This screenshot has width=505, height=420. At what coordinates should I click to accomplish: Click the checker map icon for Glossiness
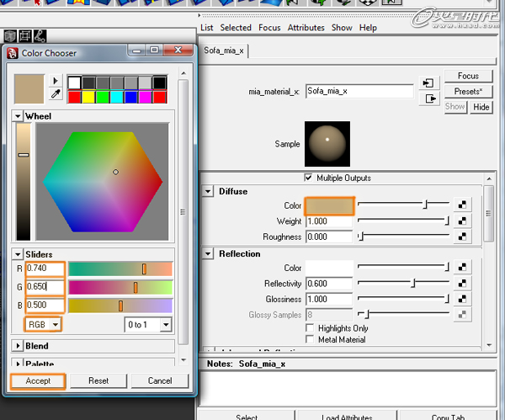click(x=462, y=299)
